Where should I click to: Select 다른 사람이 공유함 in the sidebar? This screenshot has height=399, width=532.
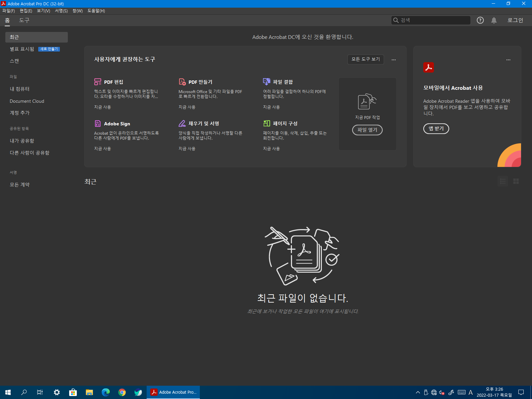click(x=30, y=153)
